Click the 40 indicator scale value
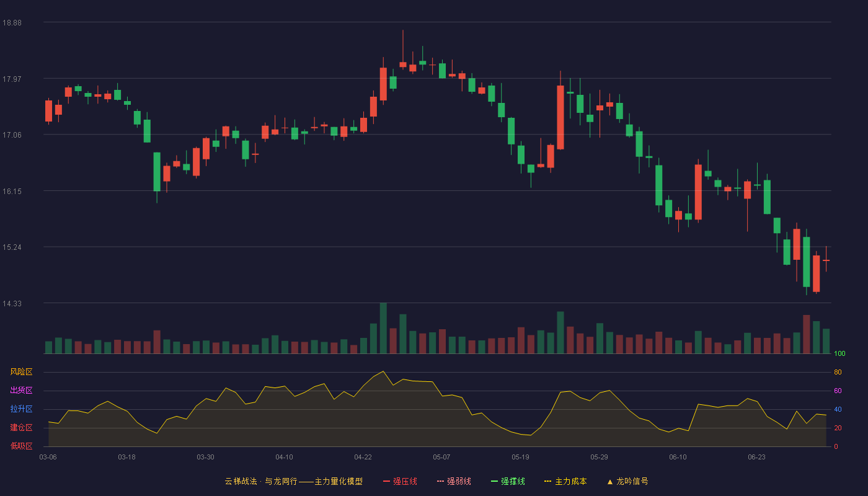868x496 pixels. [838, 409]
